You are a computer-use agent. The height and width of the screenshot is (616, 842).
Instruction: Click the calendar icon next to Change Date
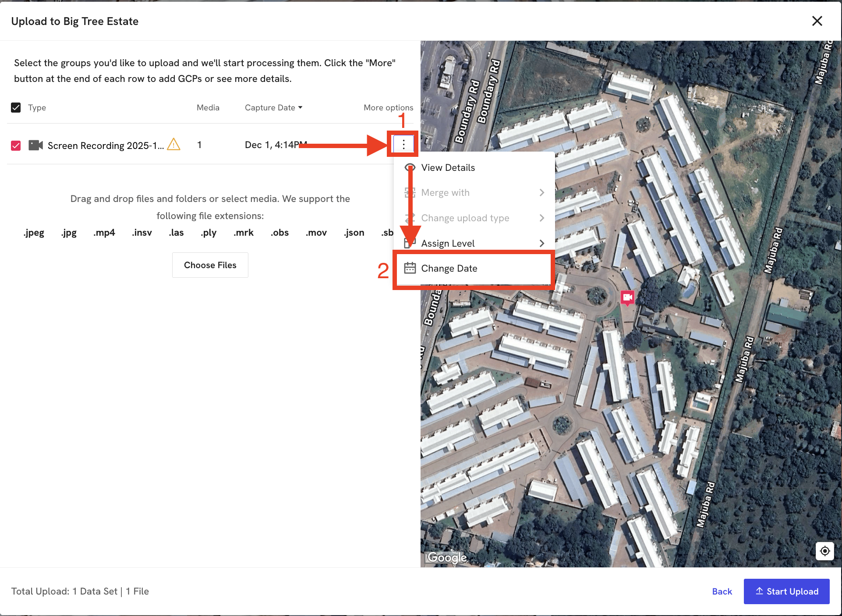pos(410,268)
